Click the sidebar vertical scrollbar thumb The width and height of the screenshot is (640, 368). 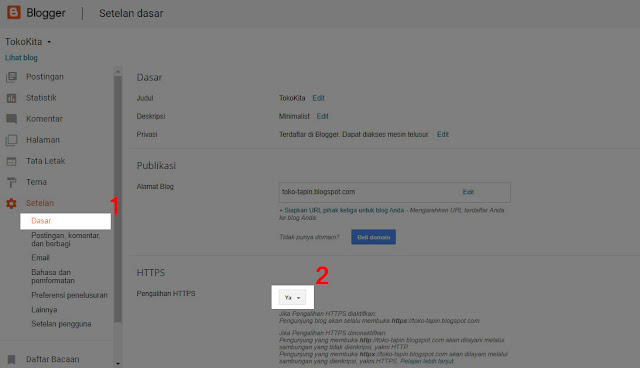click(x=118, y=199)
